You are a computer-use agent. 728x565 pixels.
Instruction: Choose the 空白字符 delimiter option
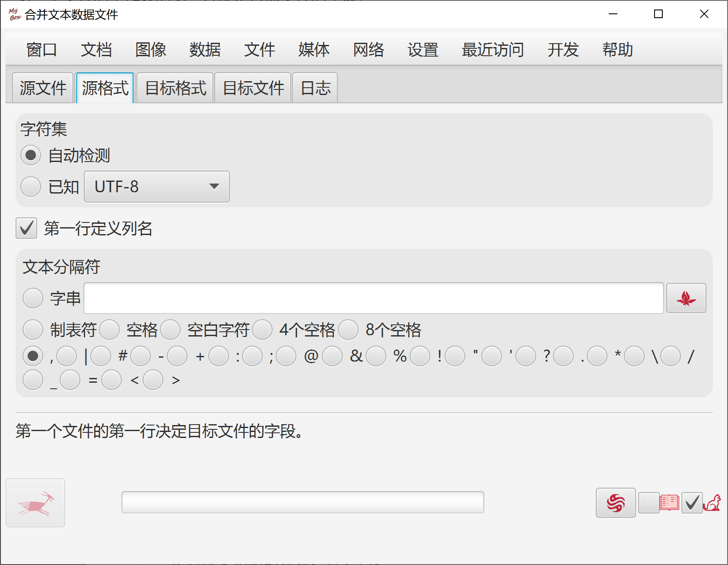pos(170,330)
